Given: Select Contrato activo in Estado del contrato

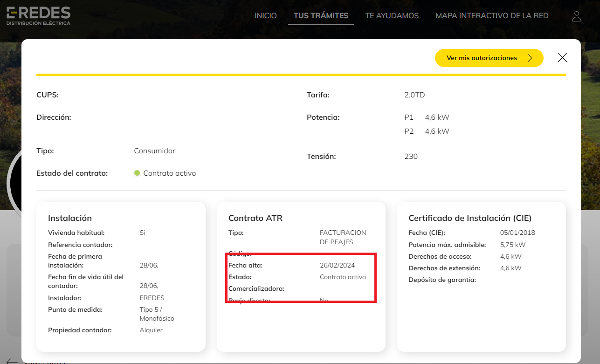Looking at the screenshot, I should [169, 173].
